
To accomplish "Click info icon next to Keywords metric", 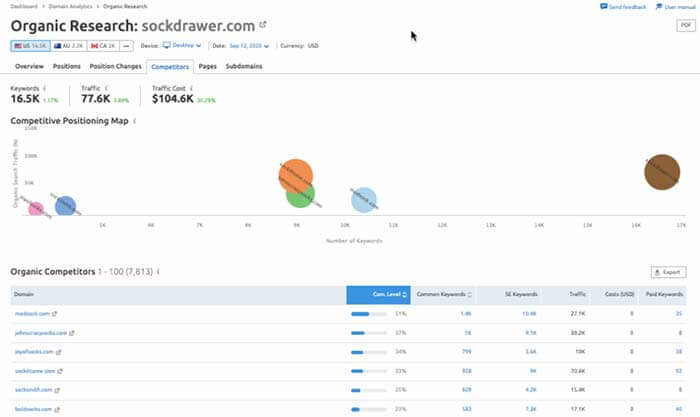I will 45,88.
